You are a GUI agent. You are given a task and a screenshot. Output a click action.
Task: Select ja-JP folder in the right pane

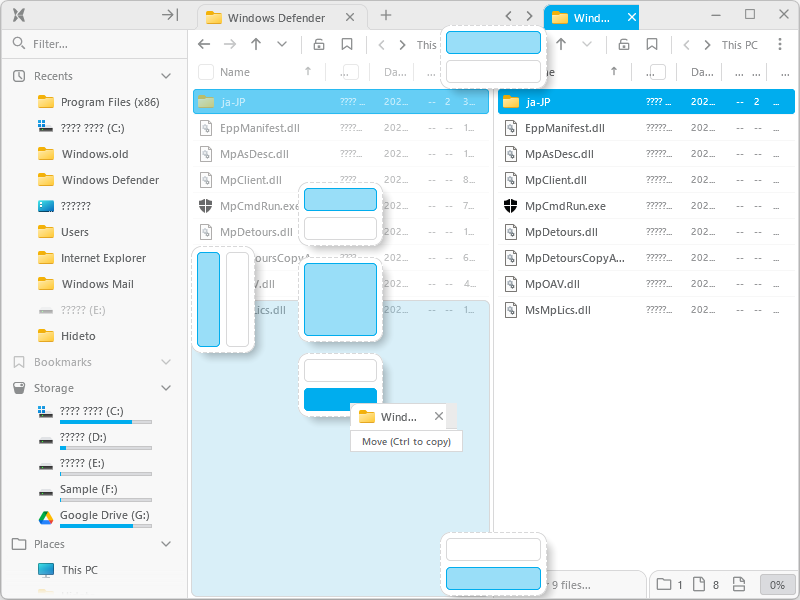[646, 102]
